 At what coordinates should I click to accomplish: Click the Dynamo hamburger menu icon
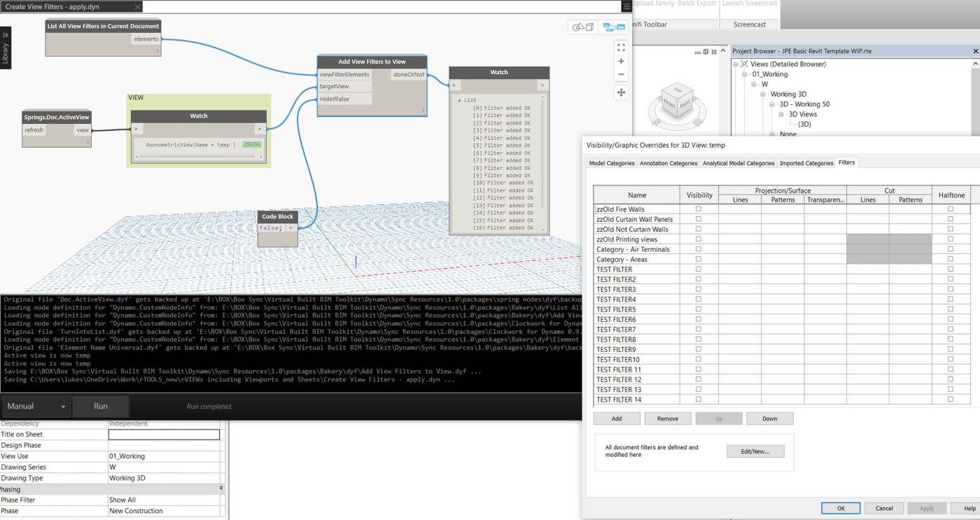coord(626,6)
